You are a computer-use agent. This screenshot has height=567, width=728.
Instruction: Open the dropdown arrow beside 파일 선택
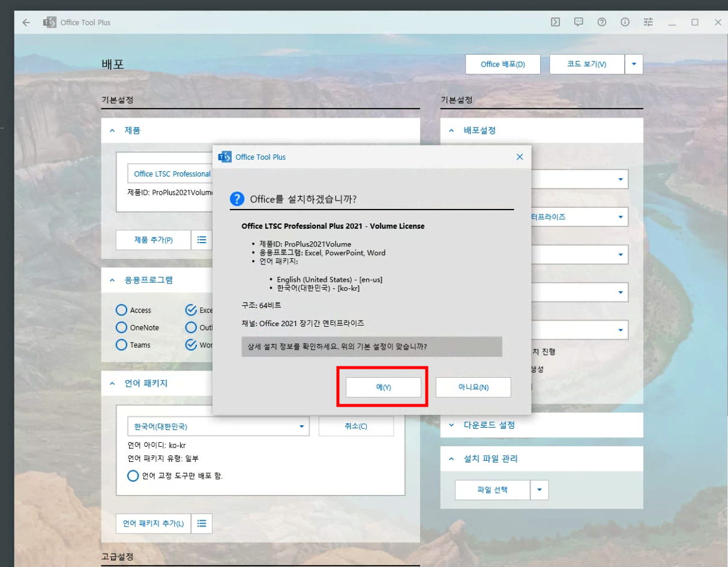(540, 490)
